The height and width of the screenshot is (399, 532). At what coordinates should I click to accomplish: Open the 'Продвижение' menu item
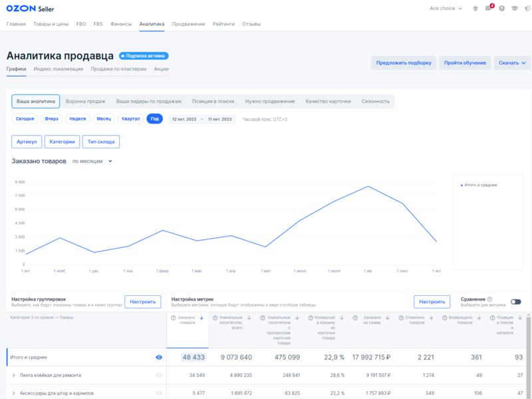click(x=188, y=23)
